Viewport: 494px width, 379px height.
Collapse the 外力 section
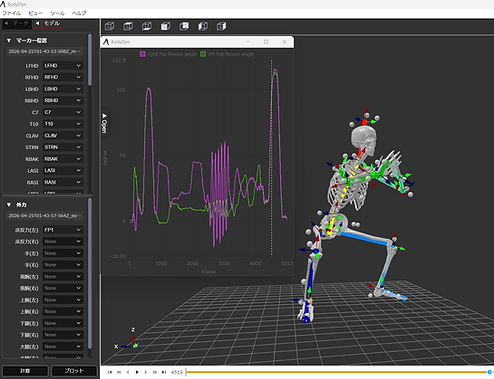9,205
